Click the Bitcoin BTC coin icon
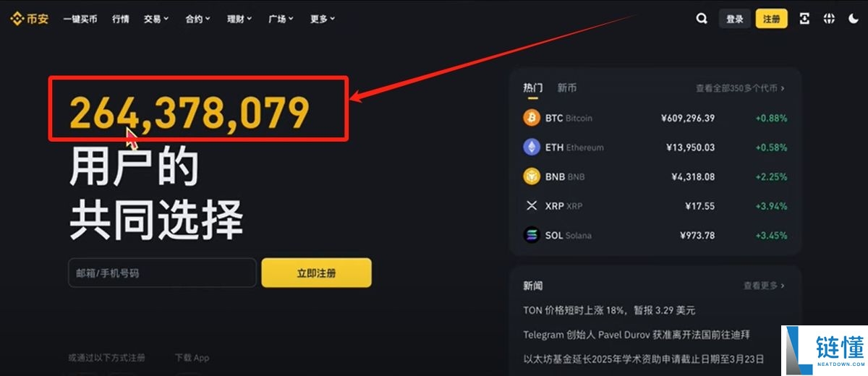The width and height of the screenshot is (868, 376). (532, 118)
